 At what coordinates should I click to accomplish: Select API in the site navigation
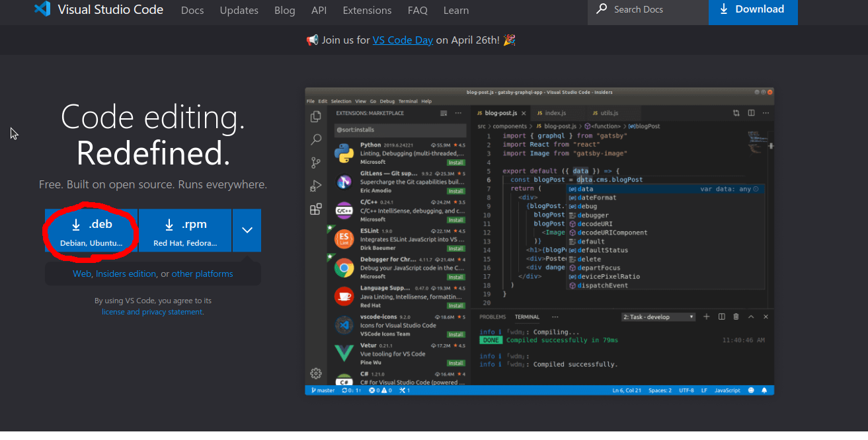click(319, 11)
